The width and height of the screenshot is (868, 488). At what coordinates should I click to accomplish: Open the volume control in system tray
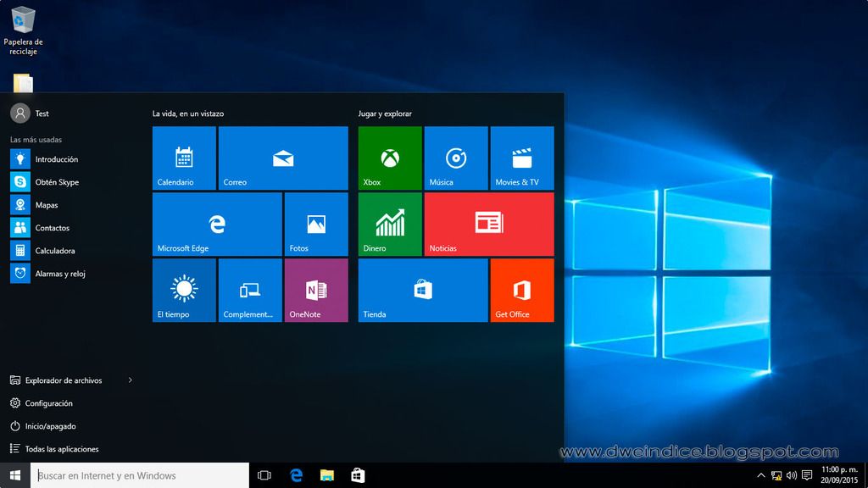(791, 476)
